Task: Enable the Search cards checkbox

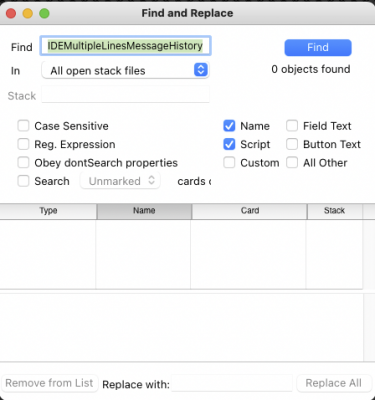Action: click(x=23, y=181)
